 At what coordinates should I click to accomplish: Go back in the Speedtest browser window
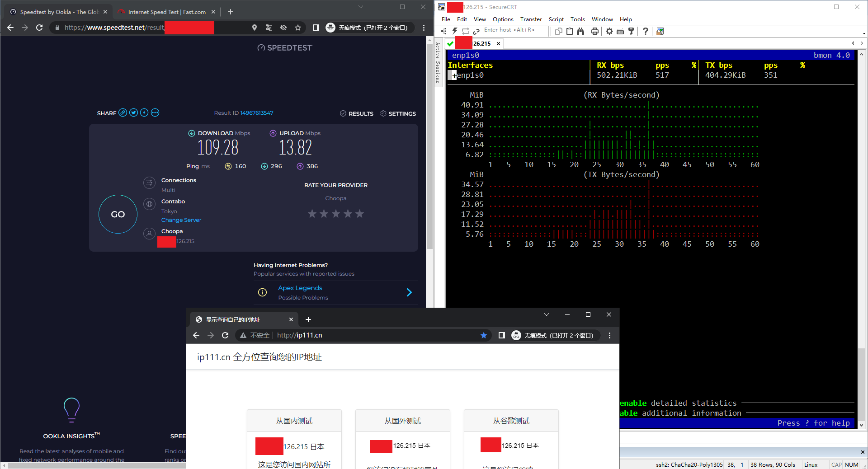pyautogui.click(x=10, y=28)
